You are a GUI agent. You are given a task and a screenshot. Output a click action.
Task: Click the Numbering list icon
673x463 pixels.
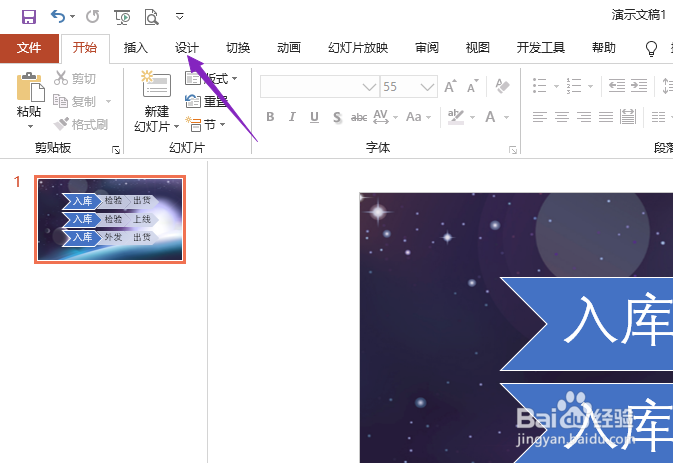pyautogui.click(x=573, y=86)
